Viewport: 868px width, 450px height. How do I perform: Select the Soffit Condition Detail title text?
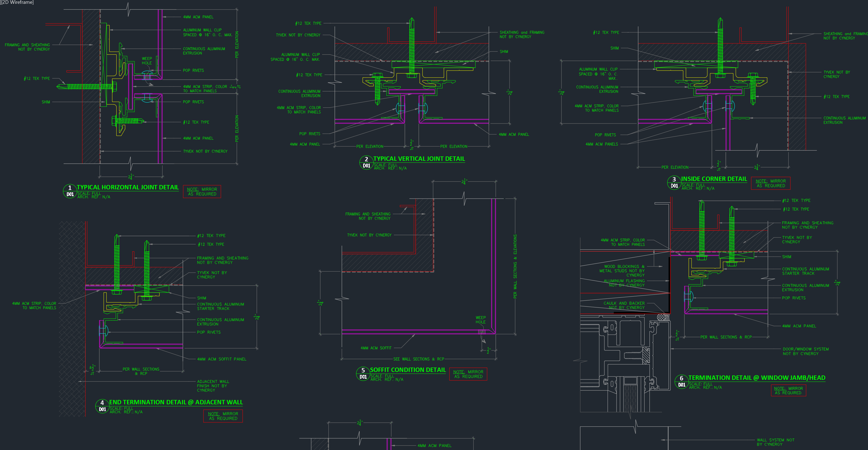point(408,370)
